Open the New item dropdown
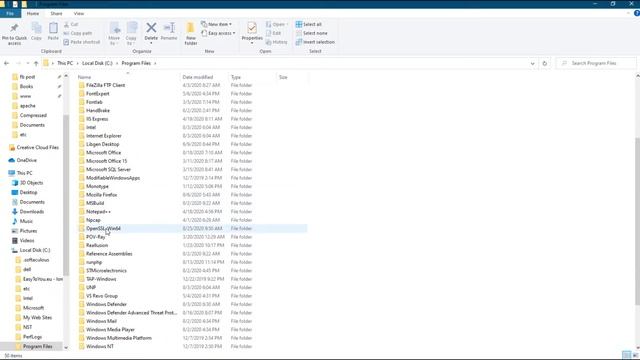This screenshot has height=360, width=640. pos(216,24)
